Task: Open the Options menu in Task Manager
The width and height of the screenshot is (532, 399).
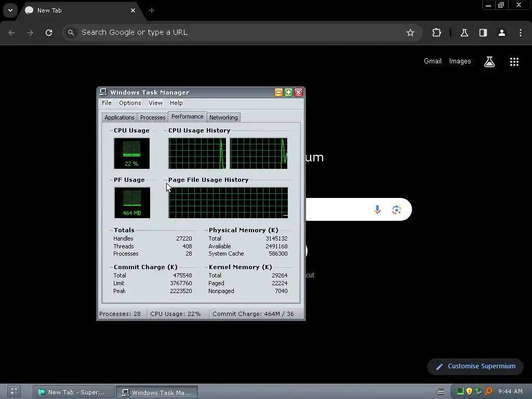Action: [130, 103]
